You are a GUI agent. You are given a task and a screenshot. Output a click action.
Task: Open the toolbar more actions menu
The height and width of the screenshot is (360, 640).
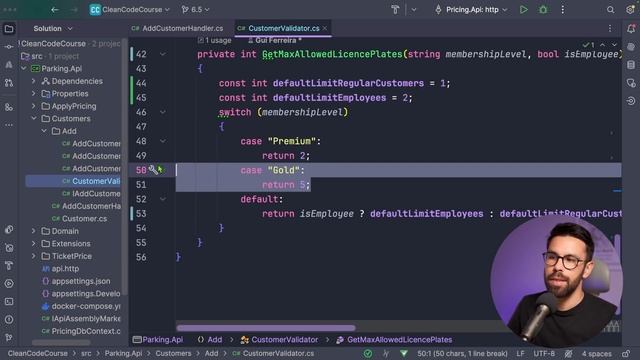[x=562, y=9]
